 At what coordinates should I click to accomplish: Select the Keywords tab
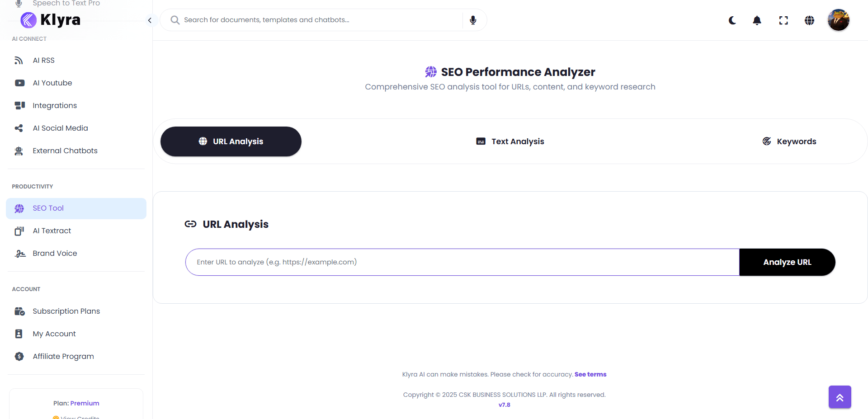[x=789, y=141]
